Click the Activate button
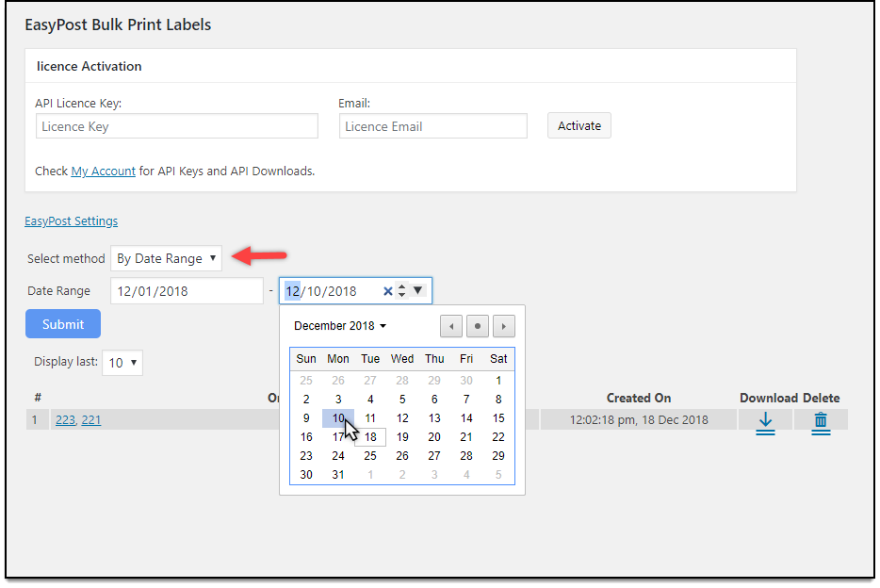The width and height of the screenshot is (880, 588). pyautogui.click(x=579, y=125)
